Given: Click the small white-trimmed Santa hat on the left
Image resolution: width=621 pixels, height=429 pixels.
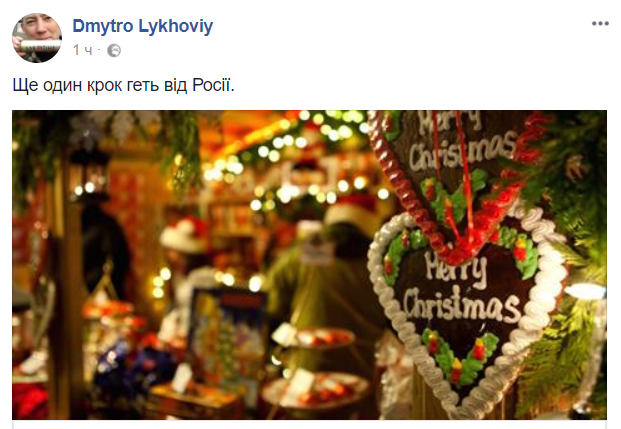Looking at the screenshot, I should click(184, 235).
